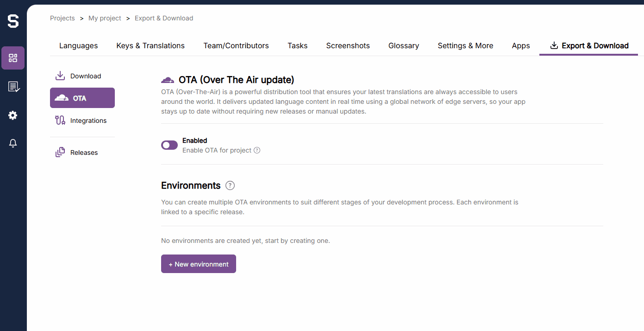Open the settings gear in the sidebar
This screenshot has height=331, width=644.
pyautogui.click(x=13, y=115)
